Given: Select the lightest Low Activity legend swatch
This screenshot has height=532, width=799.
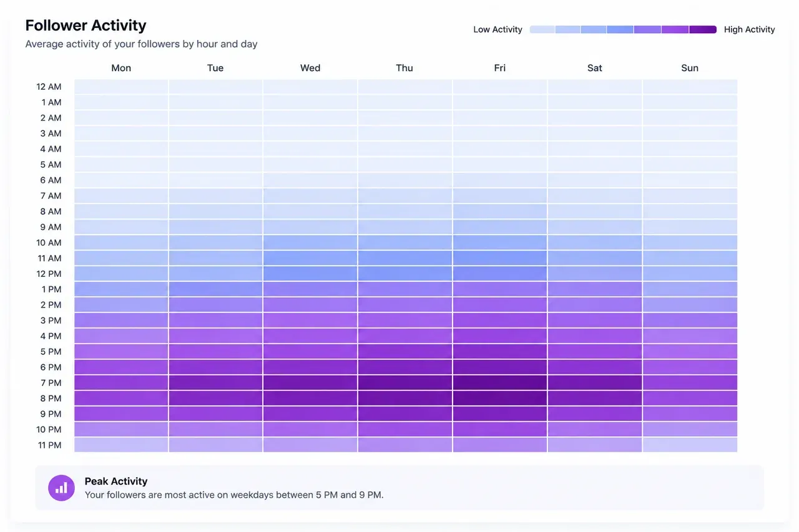Looking at the screenshot, I should pyautogui.click(x=542, y=29).
